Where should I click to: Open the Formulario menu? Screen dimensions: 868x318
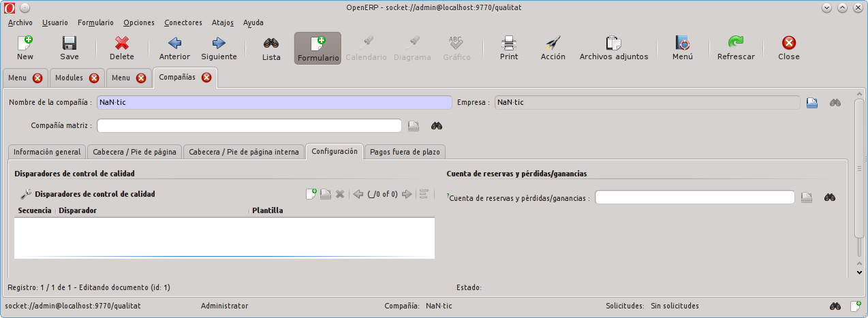95,22
